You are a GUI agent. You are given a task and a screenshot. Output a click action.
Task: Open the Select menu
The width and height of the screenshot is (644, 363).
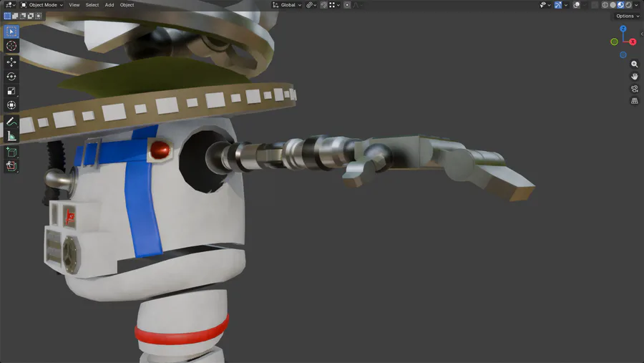(92, 5)
